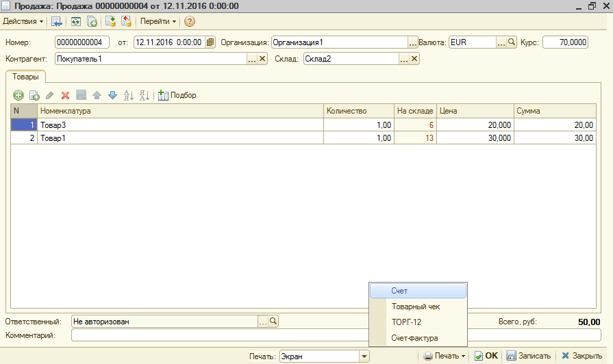This screenshot has height=364, width=613.
Task: Open Help via the question mark icon
Action: [190, 21]
